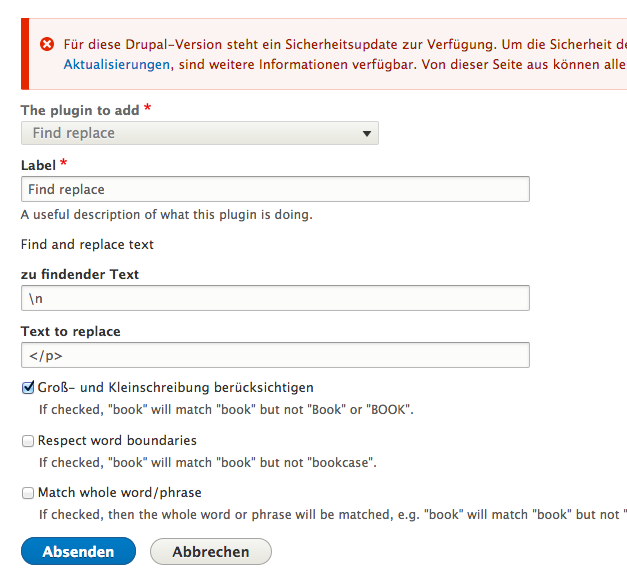Click the required asterisk next to Label
Image resolution: width=627 pixels, height=581 pixels.
tap(64, 164)
